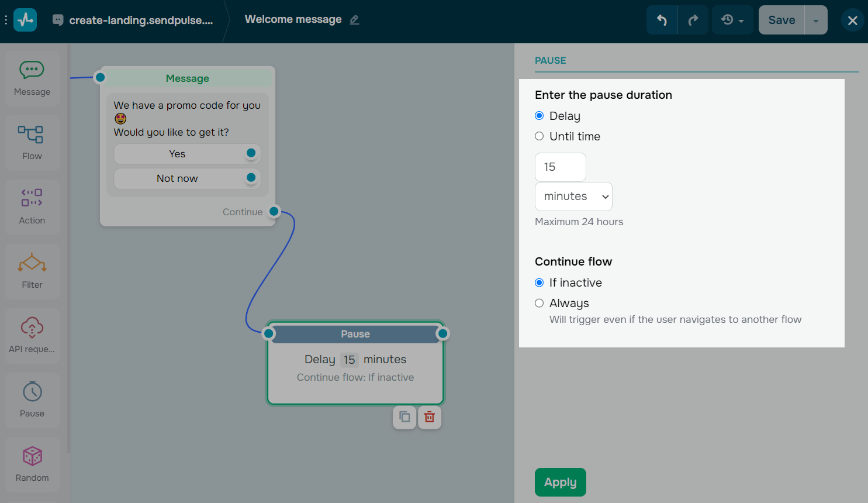Image resolution: width=868 pixels, height=503 pixels.
Task: Rename the flow using the pencil icon
Action: point(354,19)
